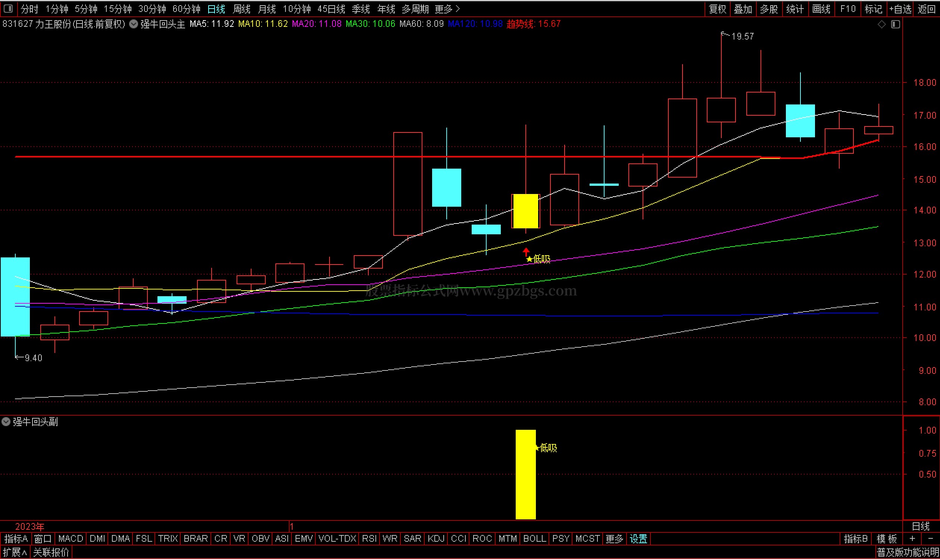The height and width of the screenshot is (560, 940).
Task: Select the 15分钟 period
Action: [118, 9]
